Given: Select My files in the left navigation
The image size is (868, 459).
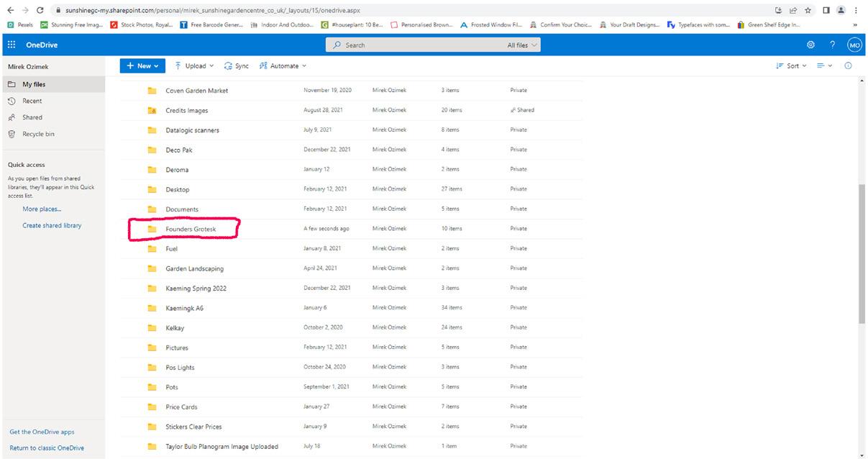Looking at the screenshot, I should (52, 84).
